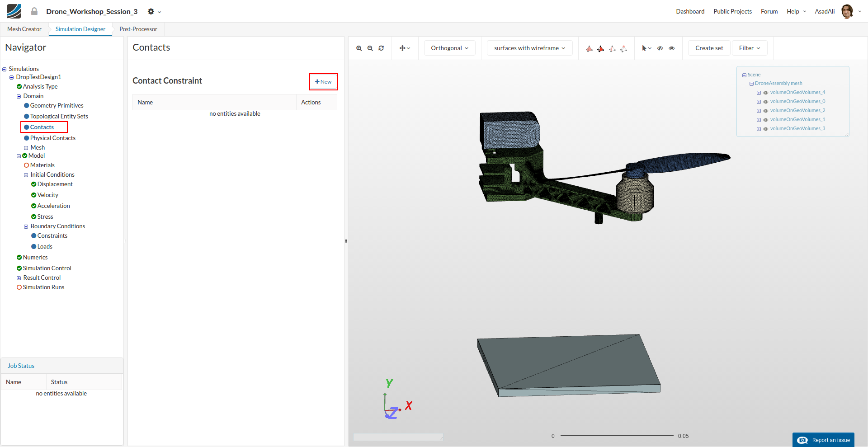Click the zoom out magnifier icon

(x=370, y=48)
